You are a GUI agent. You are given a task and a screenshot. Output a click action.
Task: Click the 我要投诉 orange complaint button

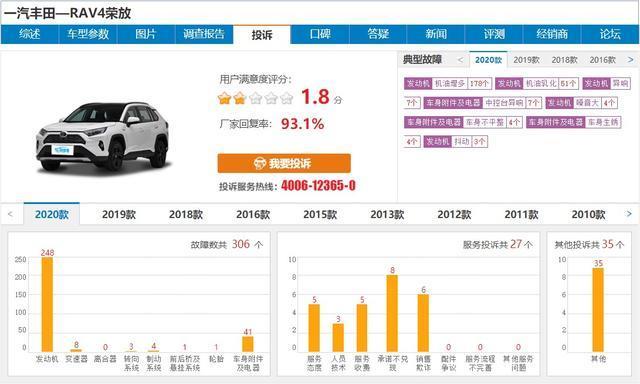click(284, 163)
